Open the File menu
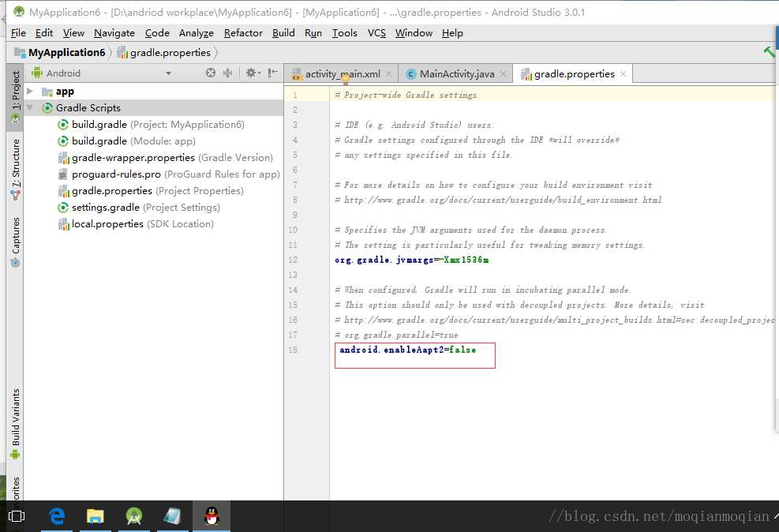This screenshot has width=779, height=532. pyautogui.click(x=18, y=33)
